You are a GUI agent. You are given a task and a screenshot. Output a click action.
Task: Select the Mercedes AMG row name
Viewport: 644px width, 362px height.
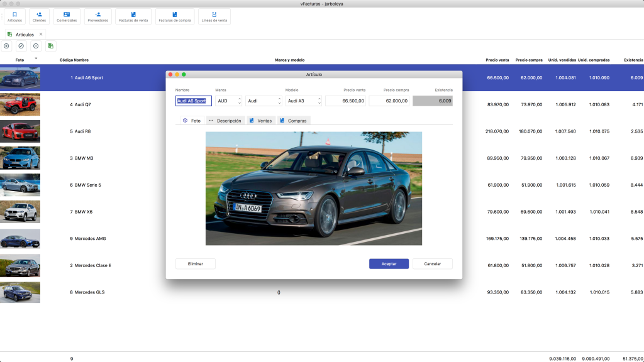tap(91, 238)
